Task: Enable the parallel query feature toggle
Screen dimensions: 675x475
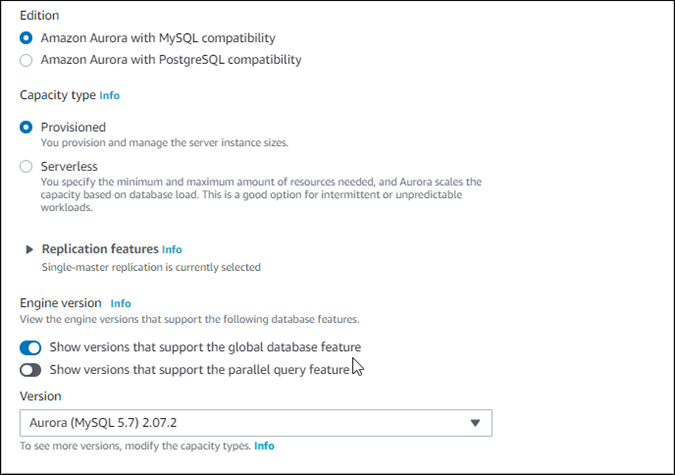Action: [30, 370]
